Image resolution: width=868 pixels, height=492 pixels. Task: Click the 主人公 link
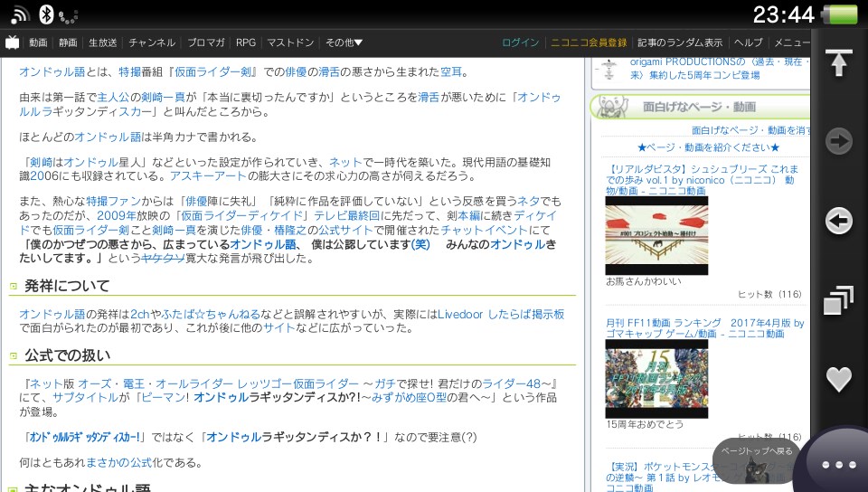pos(113,98)
